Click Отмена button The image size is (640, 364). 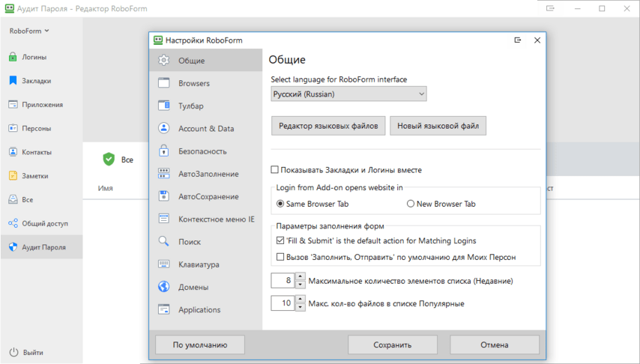[495, 345]
